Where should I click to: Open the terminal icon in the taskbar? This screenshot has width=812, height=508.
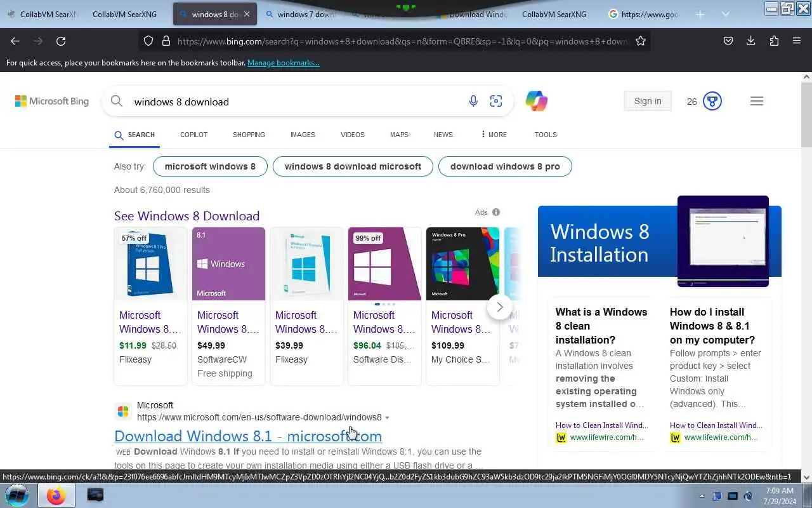(x=95, y=495)
